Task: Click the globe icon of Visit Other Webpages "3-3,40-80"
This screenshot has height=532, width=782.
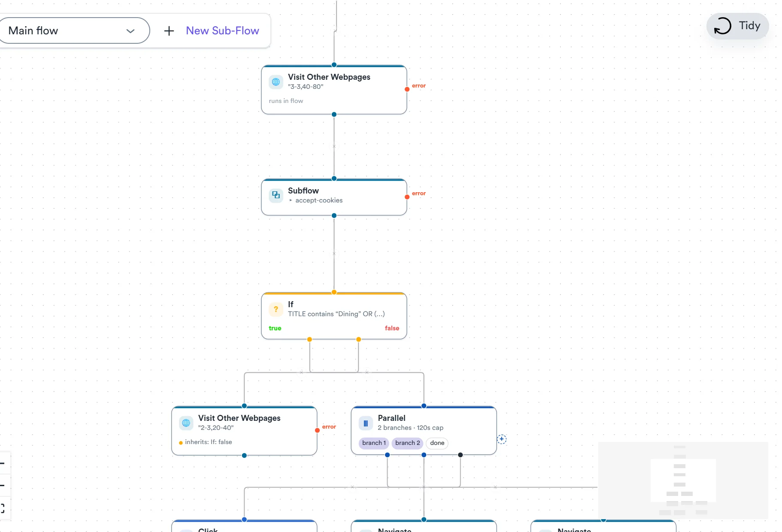Action: pos(276,82)
